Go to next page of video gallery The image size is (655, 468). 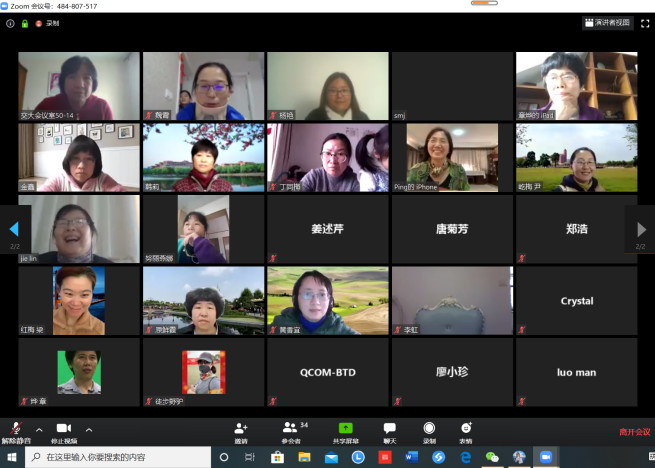pyautogui.click(x=641, y=230)
